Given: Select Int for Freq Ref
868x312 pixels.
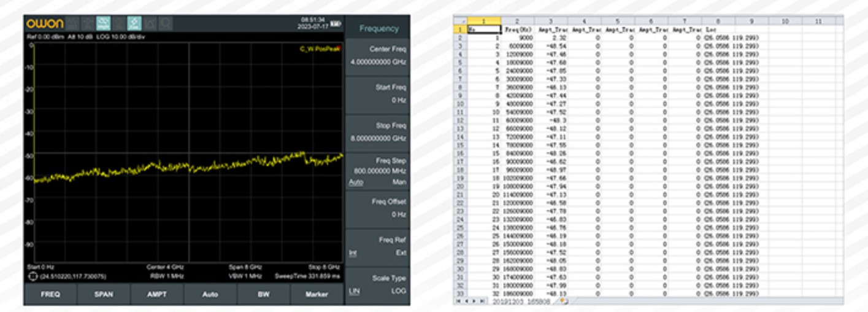Looking at the screenshot, I should click(352, 253).
